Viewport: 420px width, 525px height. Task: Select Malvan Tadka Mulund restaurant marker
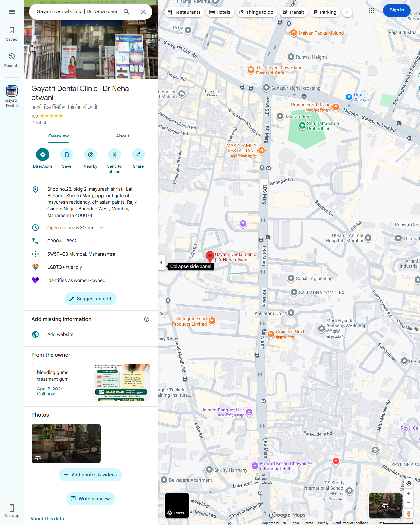tap(294, 33)
